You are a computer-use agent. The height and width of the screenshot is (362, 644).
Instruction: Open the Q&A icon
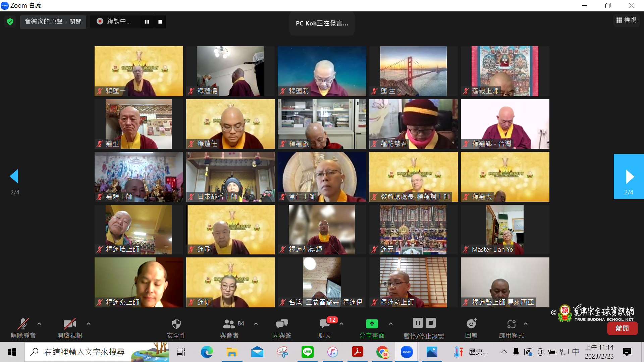282,324
